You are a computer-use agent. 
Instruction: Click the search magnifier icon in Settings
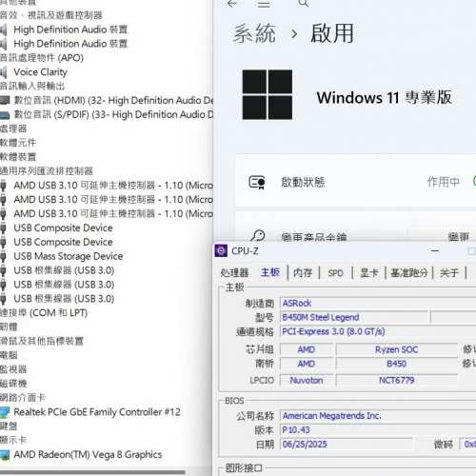[304, 3]
